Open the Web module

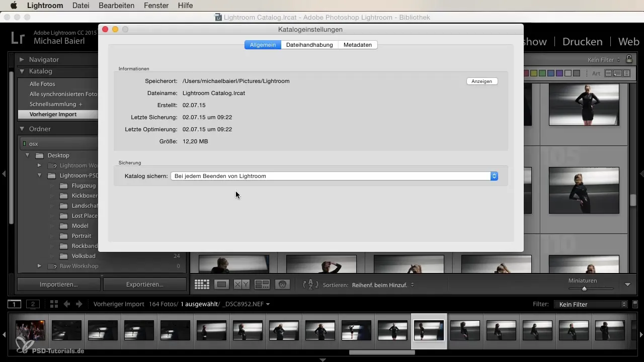(629, 41)
